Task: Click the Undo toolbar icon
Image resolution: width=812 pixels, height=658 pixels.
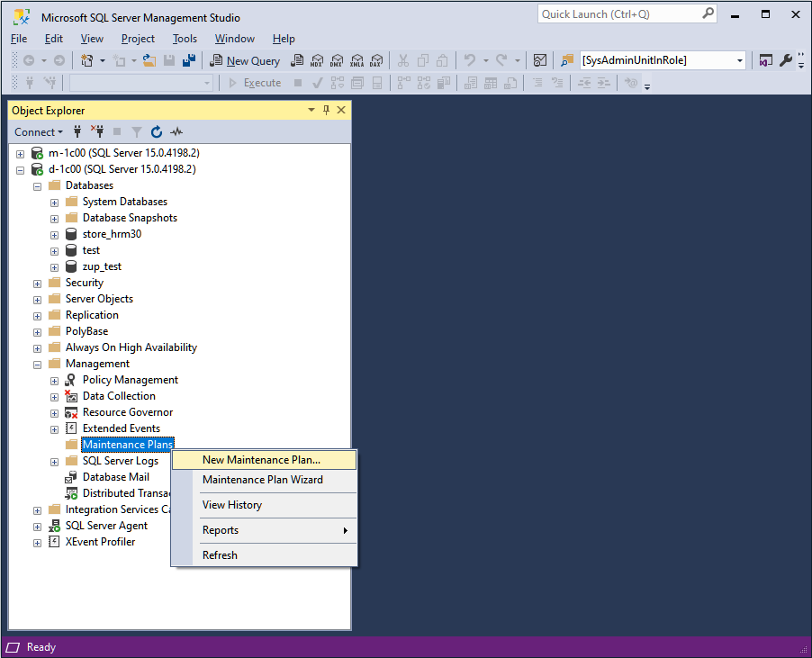Action: (x=470, y=60)
